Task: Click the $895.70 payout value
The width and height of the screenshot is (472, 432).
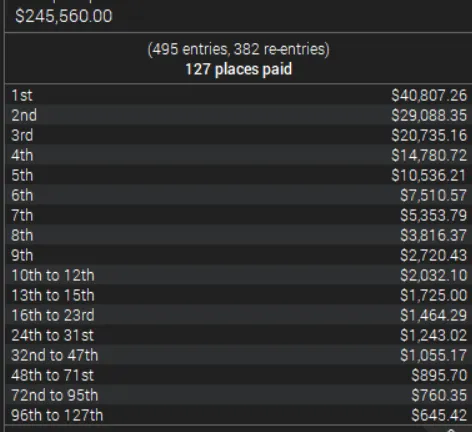Action: tap(439, 375)
